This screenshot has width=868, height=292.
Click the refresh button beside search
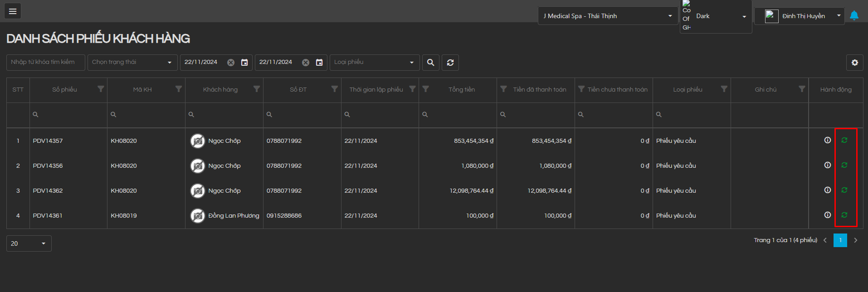pos(450,63)
